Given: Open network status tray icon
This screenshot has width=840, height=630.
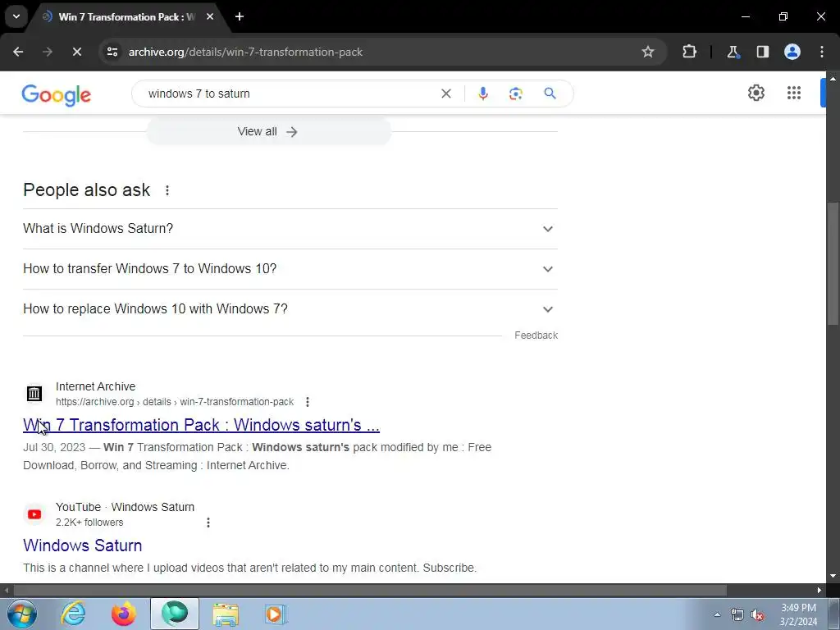Looking at the screenshot, I should (x=737, y=615).
